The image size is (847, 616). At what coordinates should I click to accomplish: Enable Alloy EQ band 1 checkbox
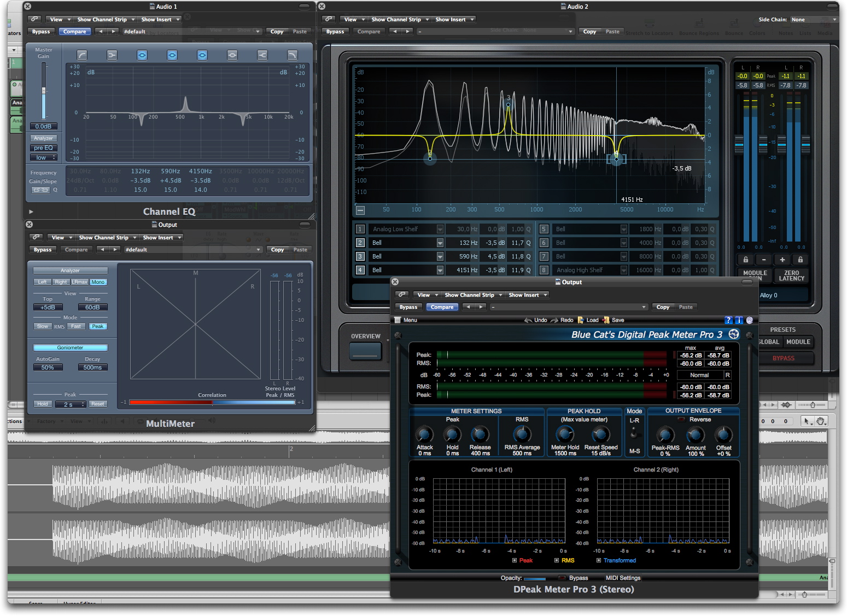point(360,229)
